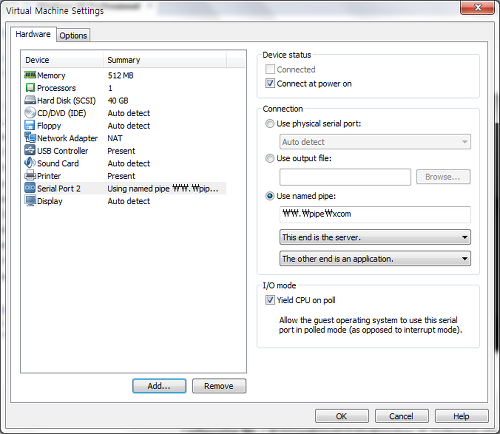The width and height of the screenshot is (500, 434).
Task: Click the Processors device icon
Action: tap(30, 88)
